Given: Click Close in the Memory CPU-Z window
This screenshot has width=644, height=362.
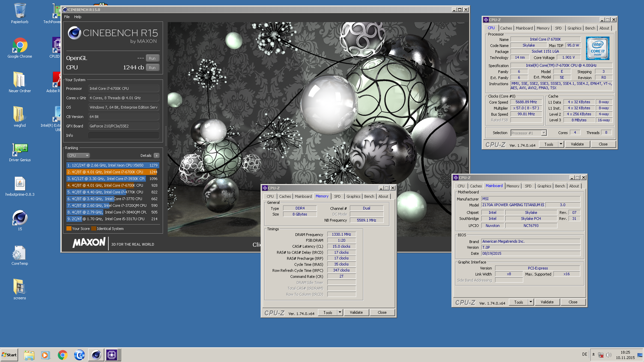Looking at the screenshot, I should pos(382,312).
